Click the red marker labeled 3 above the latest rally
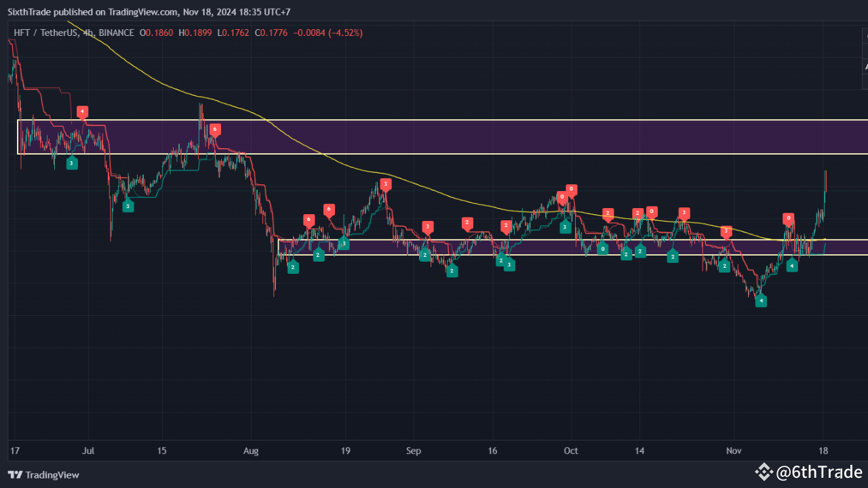Image resolution: width=868 pixels, height=488 pixels. (x=726, y=231)
